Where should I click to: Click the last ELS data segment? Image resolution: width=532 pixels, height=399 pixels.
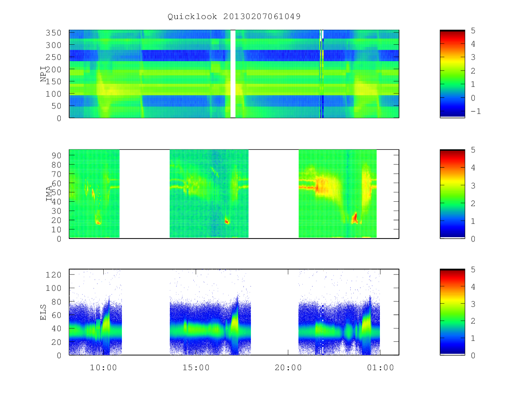[339, 312]
